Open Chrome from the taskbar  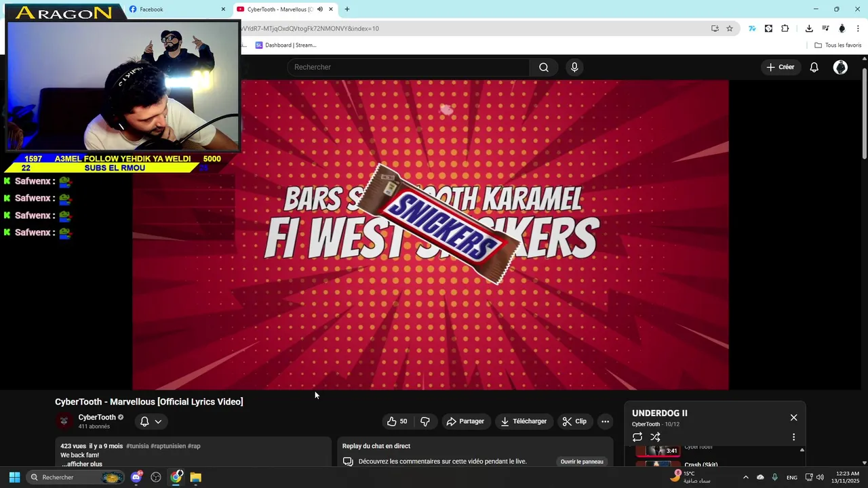(176, 477)
